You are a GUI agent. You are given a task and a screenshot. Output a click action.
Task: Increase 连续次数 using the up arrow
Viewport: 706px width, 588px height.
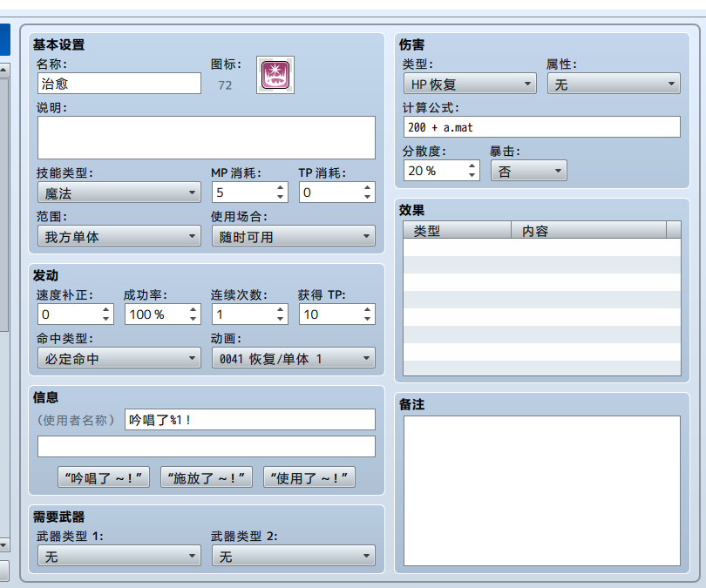point(280,309)
